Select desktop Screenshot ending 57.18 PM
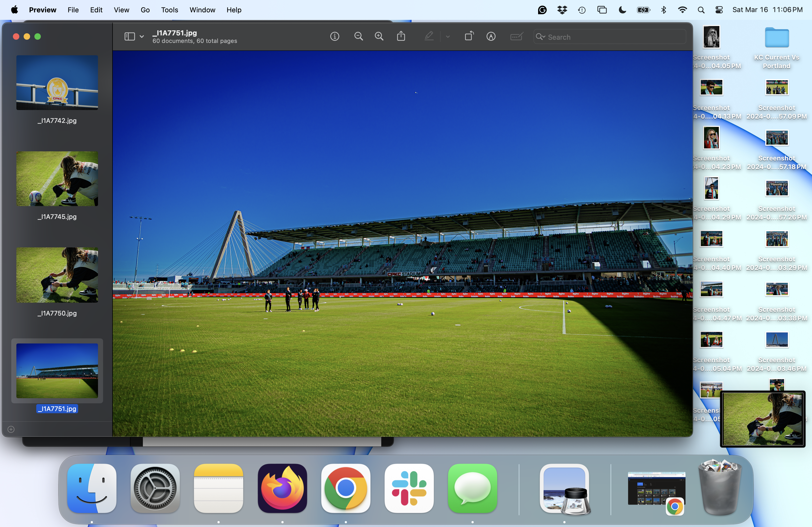The width and height of the screenshot is (812, 527). [777, 150]
